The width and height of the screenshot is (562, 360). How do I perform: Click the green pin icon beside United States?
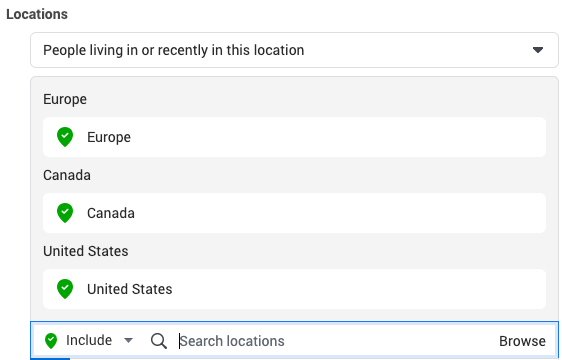(x=65, y=289)
